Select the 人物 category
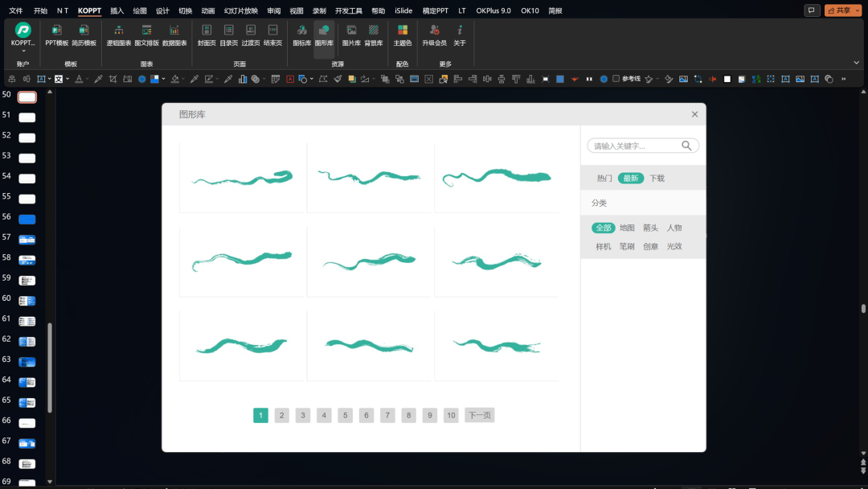The width and height of the screenshot is (868, 489). pos(674,228)
